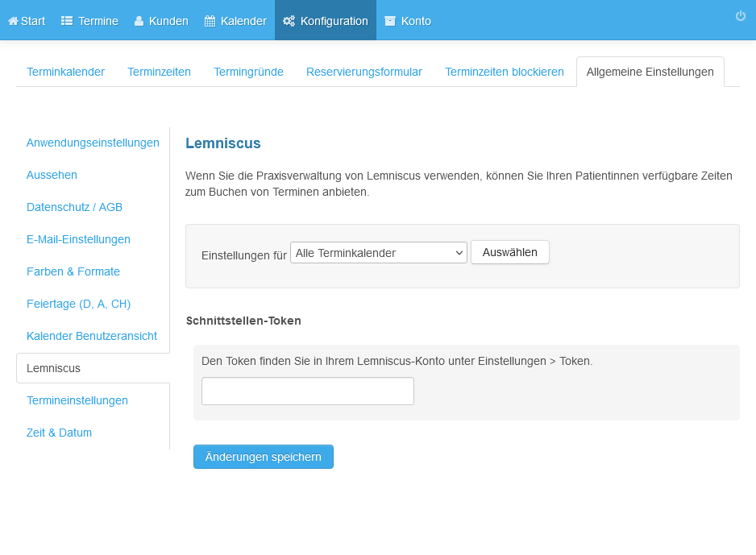Click the power logout icon
The width and height of the screenshot is (756, 555).
[x=741, y=16]
